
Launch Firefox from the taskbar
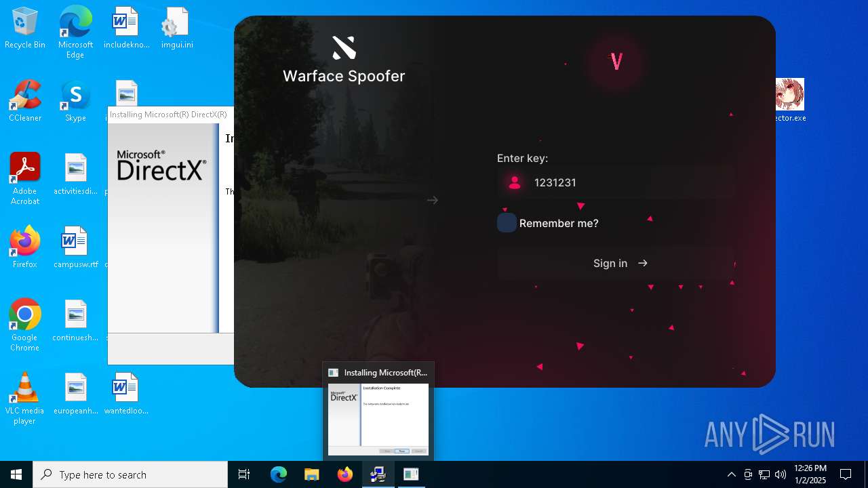tap(345, 474)
